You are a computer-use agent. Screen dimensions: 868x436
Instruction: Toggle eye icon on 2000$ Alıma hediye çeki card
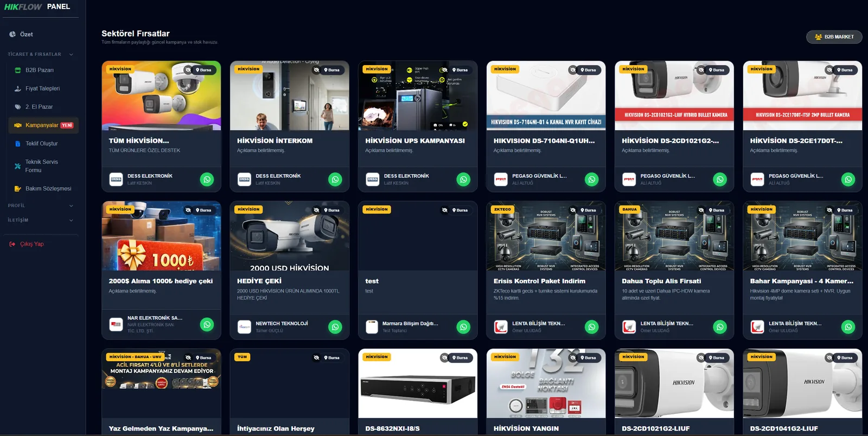188,210
